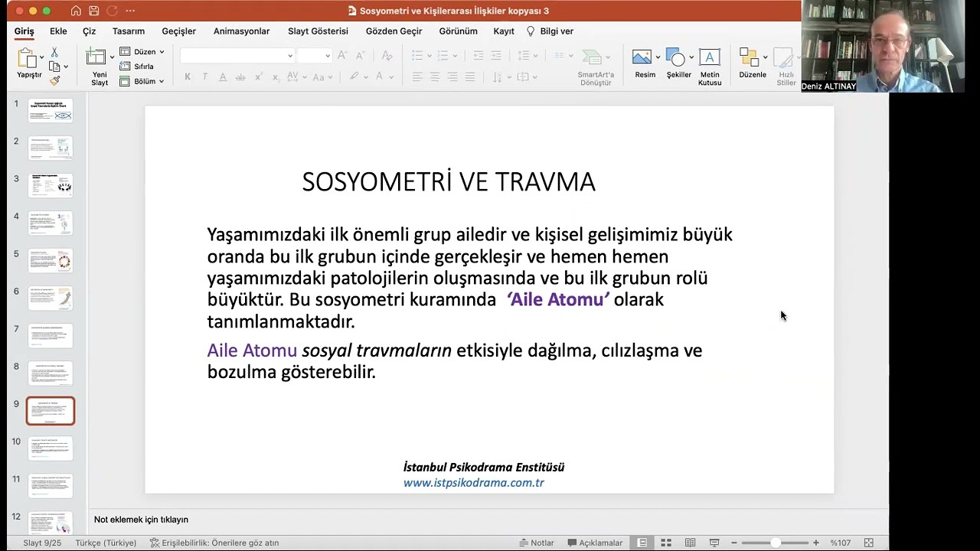Screen dimensions: 980x551
Task: Open the Geçişler tab
Action: point(179,31)
